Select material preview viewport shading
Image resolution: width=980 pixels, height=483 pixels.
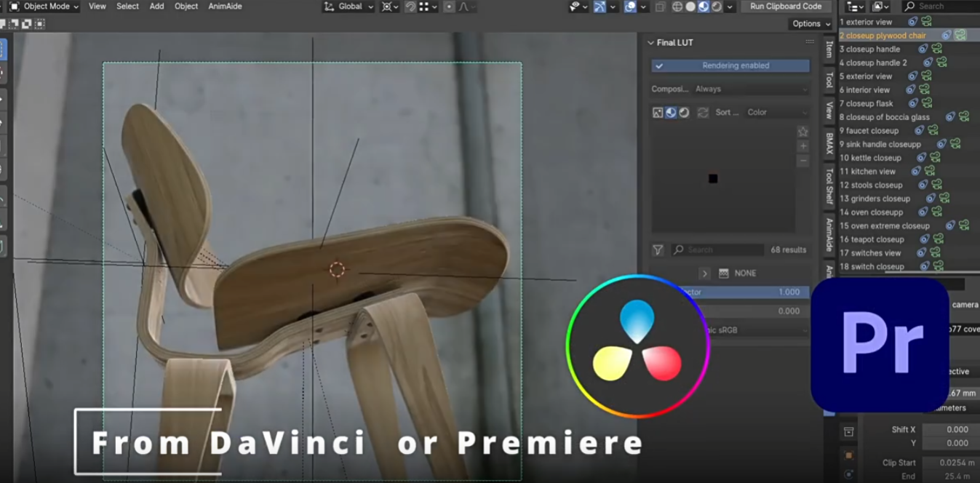[x=704, y=7]
